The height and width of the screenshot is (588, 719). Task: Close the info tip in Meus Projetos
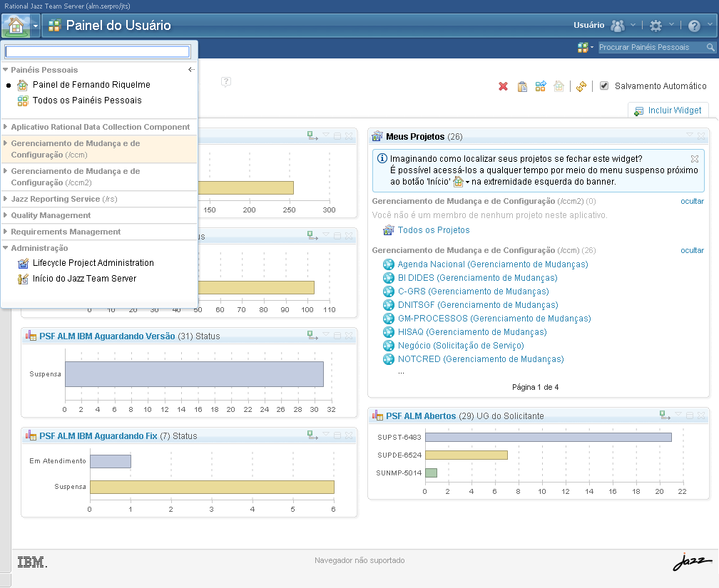[695, 158]
